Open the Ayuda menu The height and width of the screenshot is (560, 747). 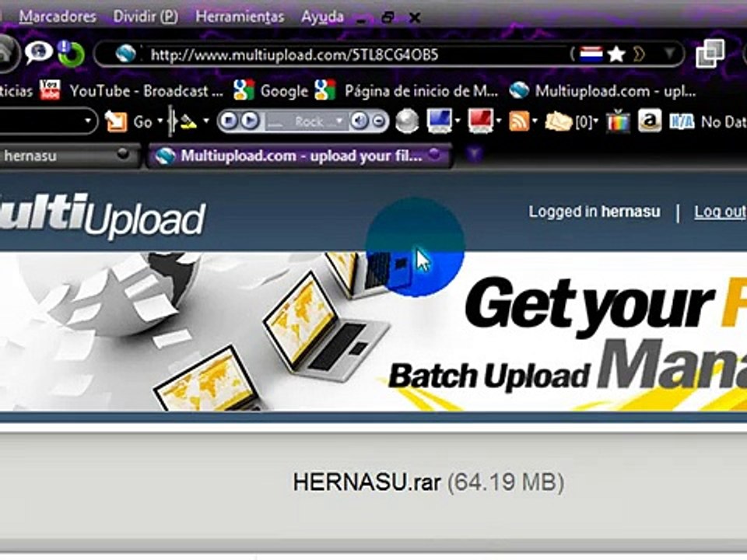322,16
